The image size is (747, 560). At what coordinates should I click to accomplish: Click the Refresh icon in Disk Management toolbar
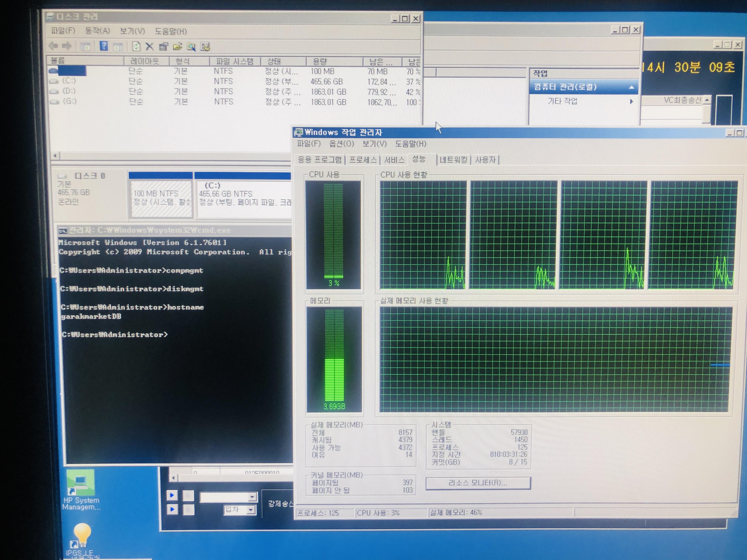[136, 46]
